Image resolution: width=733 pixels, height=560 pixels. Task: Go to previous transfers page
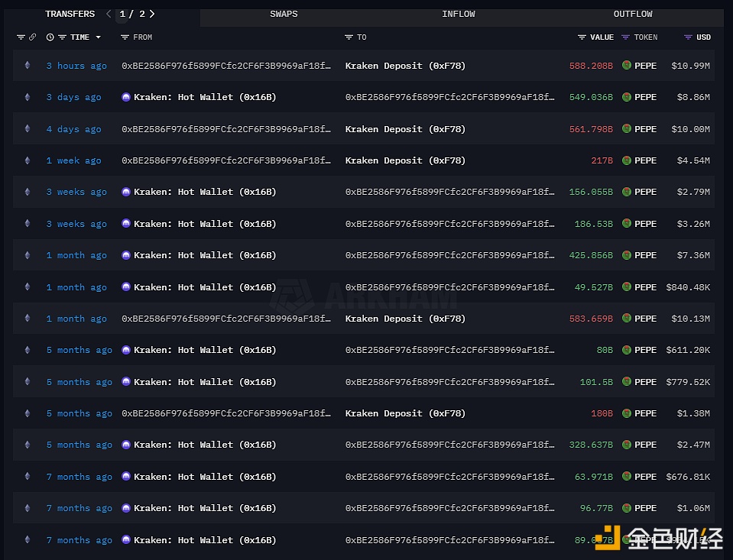coord(109,14)
